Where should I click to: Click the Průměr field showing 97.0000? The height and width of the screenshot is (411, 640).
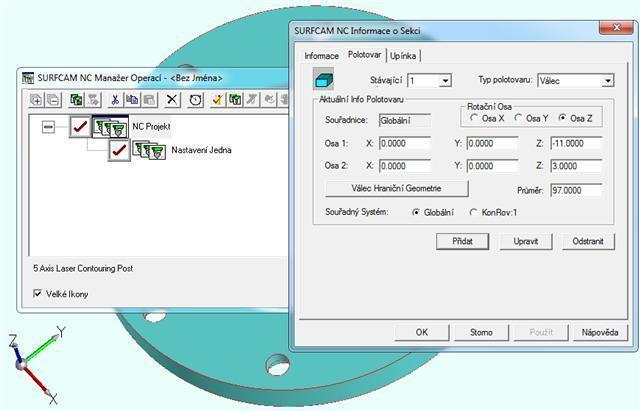[x=576, y=190]
